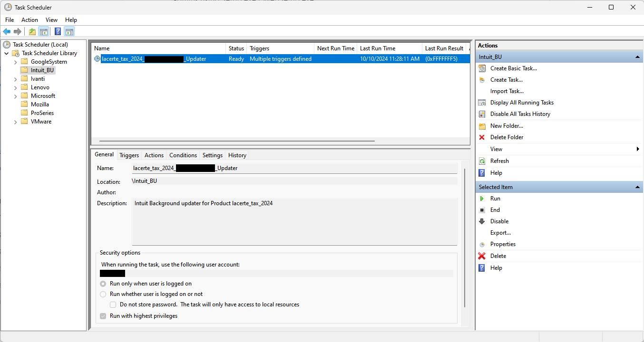Image resolution: width=644 pixels, height=342 pixels.
Task: Click the Description text box
Action: pos(294,222)
